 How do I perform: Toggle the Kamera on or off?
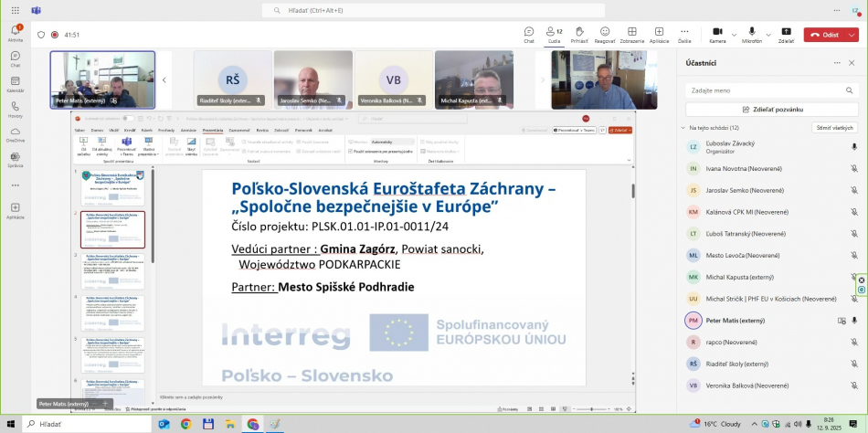pos(717,34)
